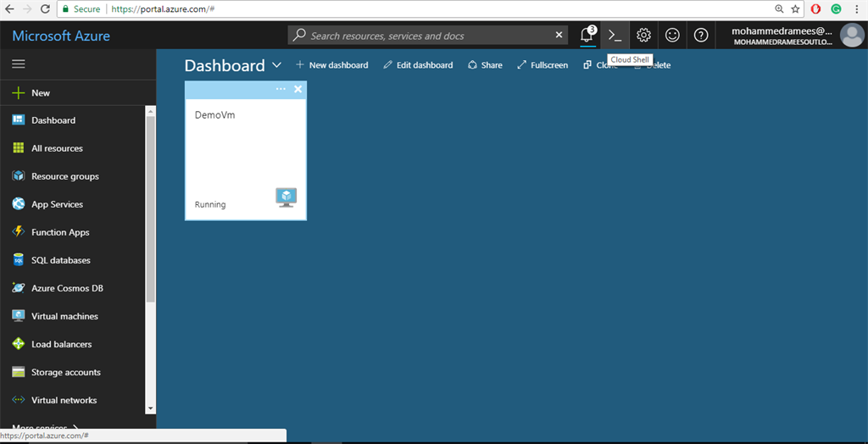
Task: Enter Fullscreen dashboard mode
Action: [x=542, y=65]
